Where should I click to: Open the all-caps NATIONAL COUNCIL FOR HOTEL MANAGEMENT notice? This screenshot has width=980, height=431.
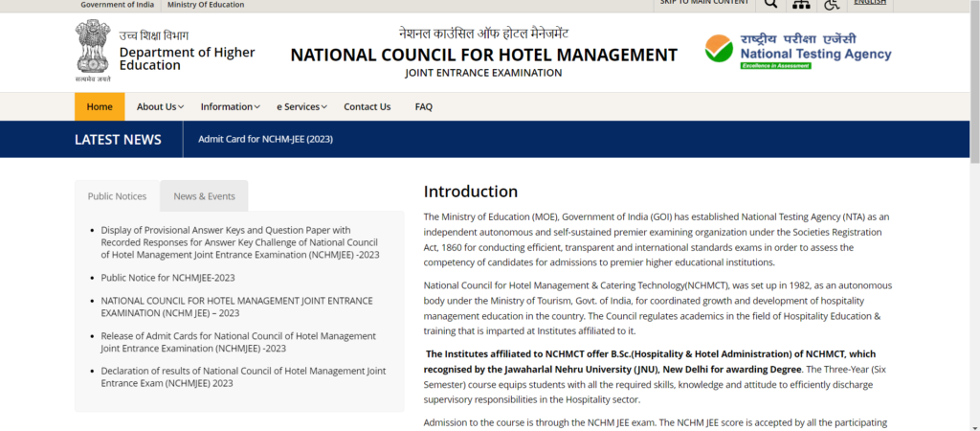tap(237, 306)
